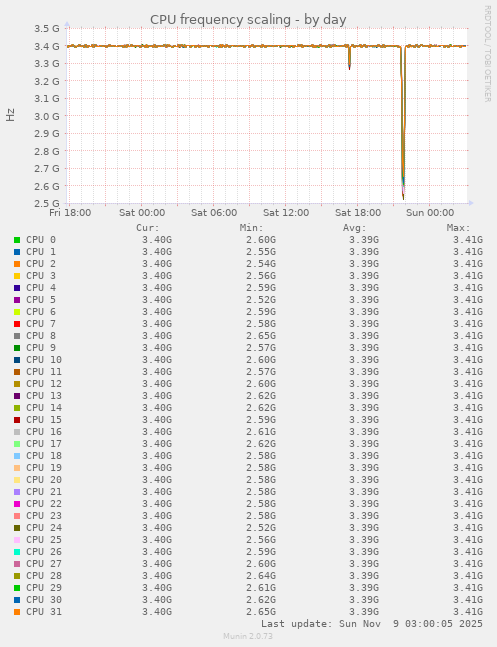Click the 'CPU 8' legend label

tap(41, 335)
